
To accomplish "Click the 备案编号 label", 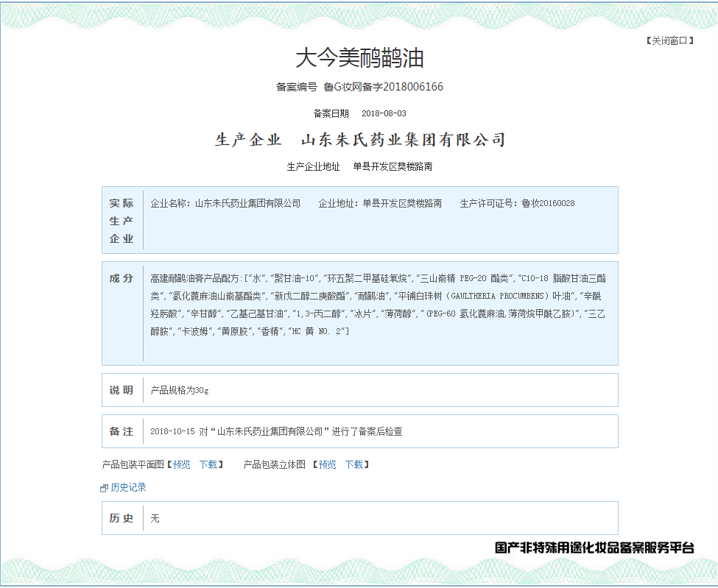I will pyautogui.click(x=296, y=87).
